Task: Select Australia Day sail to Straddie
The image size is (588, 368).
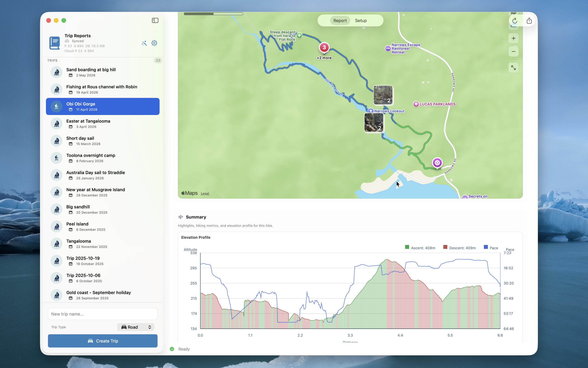Action: [103, 175]
